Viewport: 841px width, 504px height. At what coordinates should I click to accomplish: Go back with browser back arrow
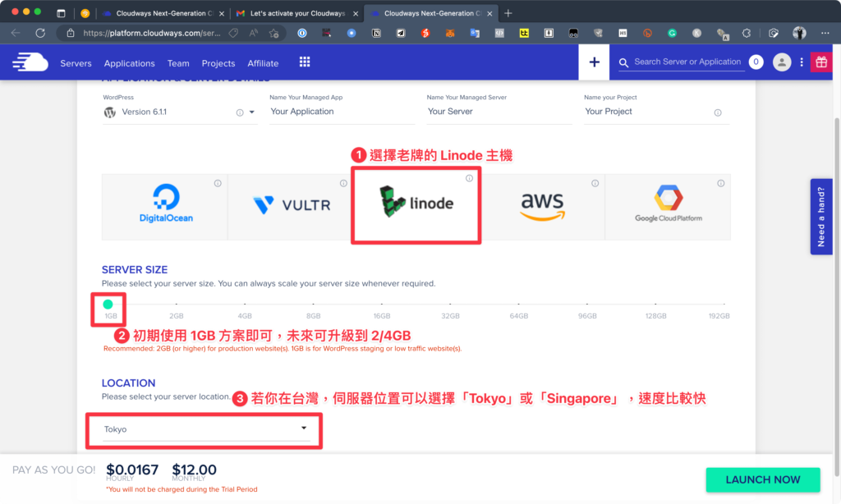(x=16, y=33)
